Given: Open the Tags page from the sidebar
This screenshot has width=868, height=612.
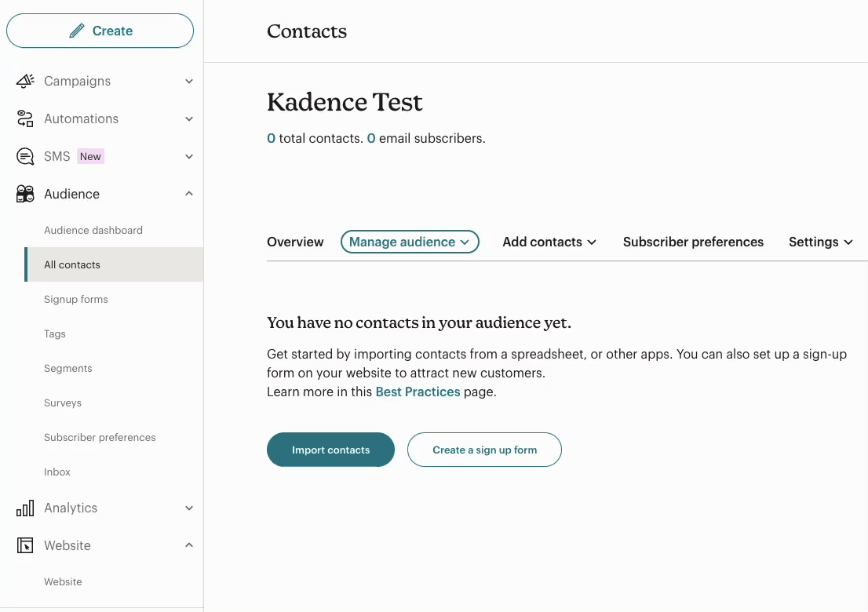Looking at the screenshot, I should click(x=55, y=333).
